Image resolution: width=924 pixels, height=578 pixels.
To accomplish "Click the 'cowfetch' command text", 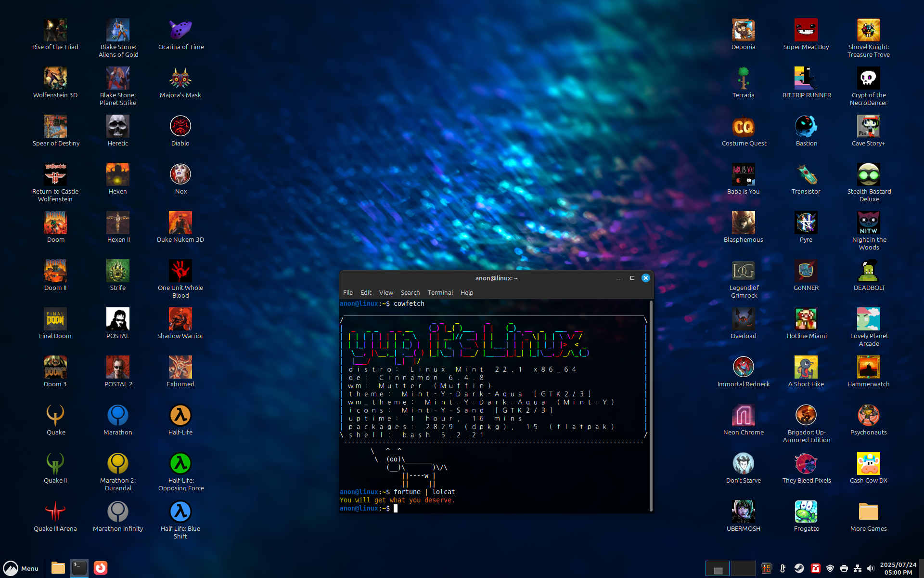I will (x=409, y=303).
